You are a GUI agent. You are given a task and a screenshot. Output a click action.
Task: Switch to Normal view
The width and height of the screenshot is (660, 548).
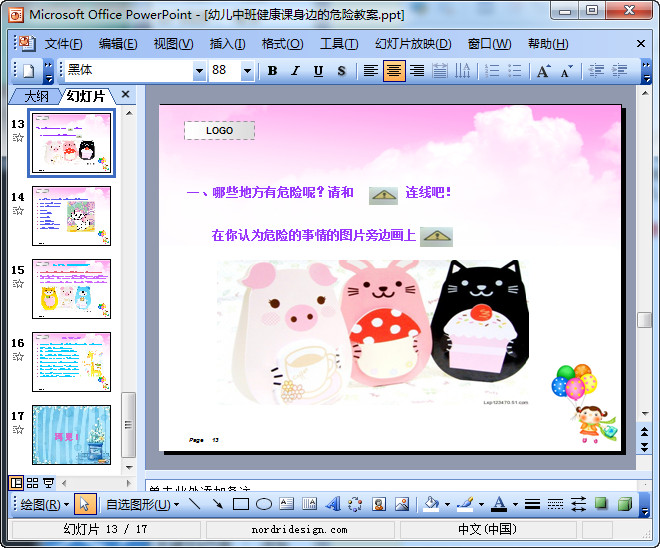point(16,483)
